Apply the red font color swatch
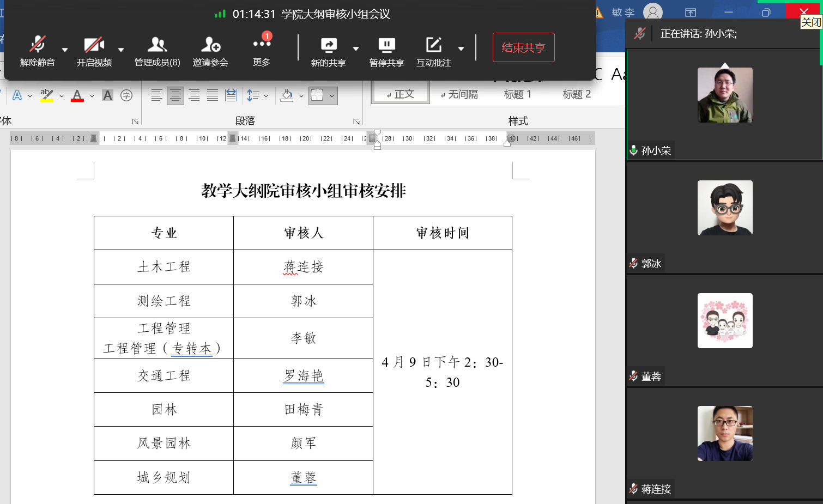Screen dimensions: 823x504 point(77,96)
